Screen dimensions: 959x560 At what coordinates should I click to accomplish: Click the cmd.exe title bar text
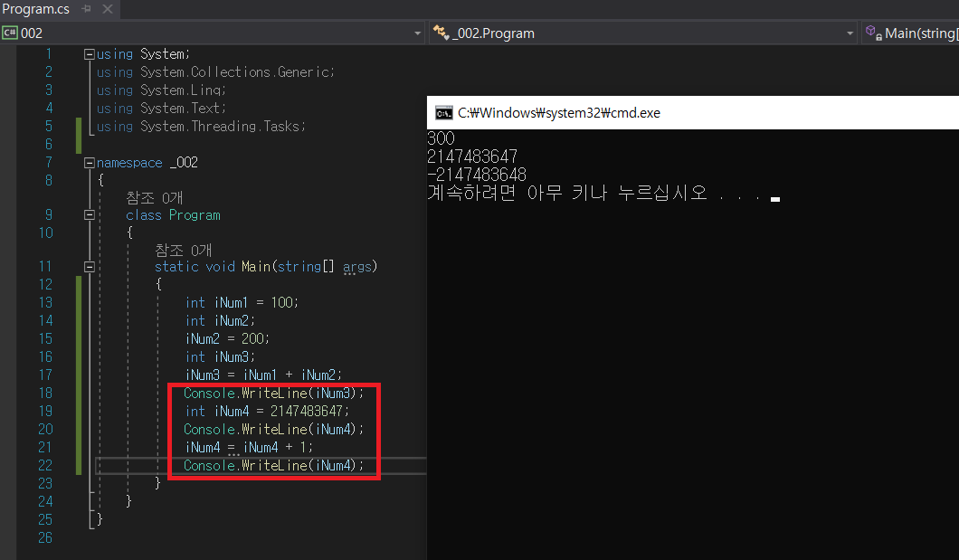click(x=559, y=113)
